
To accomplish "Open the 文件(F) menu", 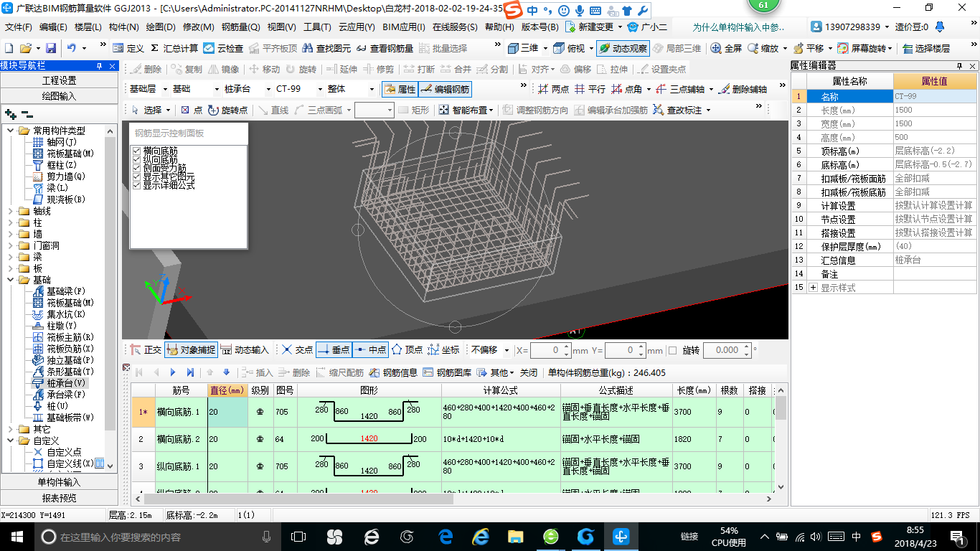I will [19, 27].
